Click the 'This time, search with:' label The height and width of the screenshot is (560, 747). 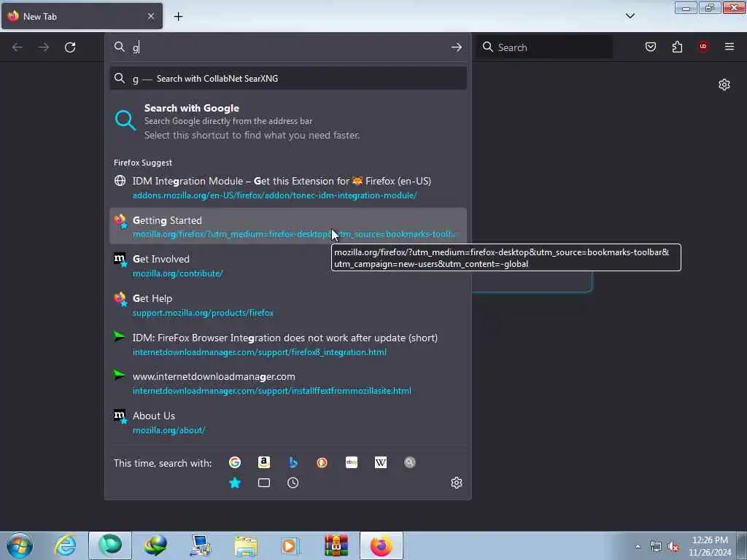(163, 463)
